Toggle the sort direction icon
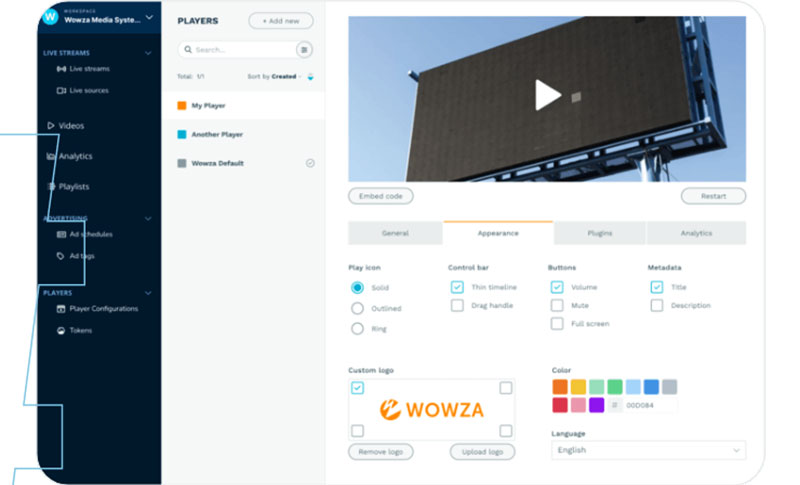This screenshot has width=800, height=485. pos(310,77)
